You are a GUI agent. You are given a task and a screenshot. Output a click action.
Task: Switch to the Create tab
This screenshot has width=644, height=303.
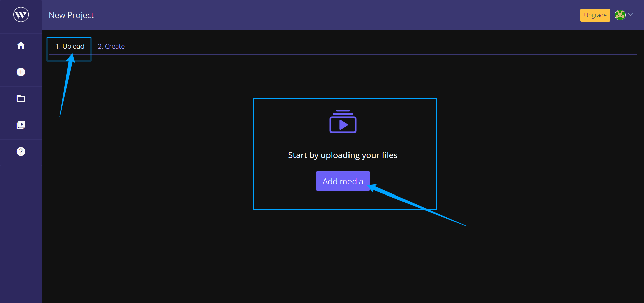click(x=111, y=46)
